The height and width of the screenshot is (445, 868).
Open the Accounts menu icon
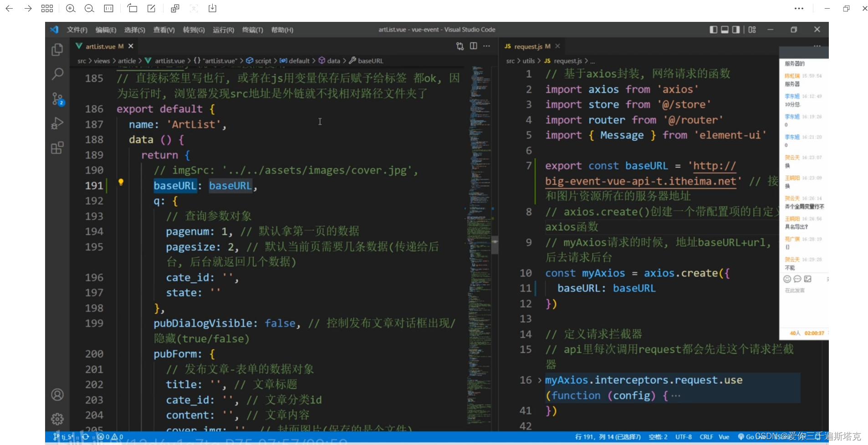(57, 394)
